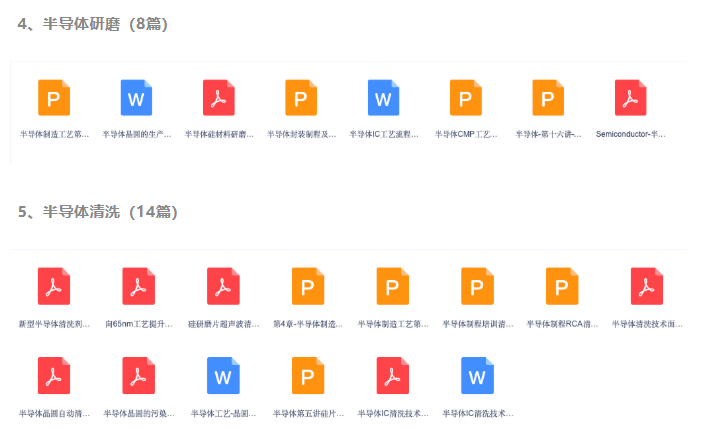Open the 半导体CMP工艺 PowerPoint file
The height and width of the screenshot is (441, 713).
(466, 98)
